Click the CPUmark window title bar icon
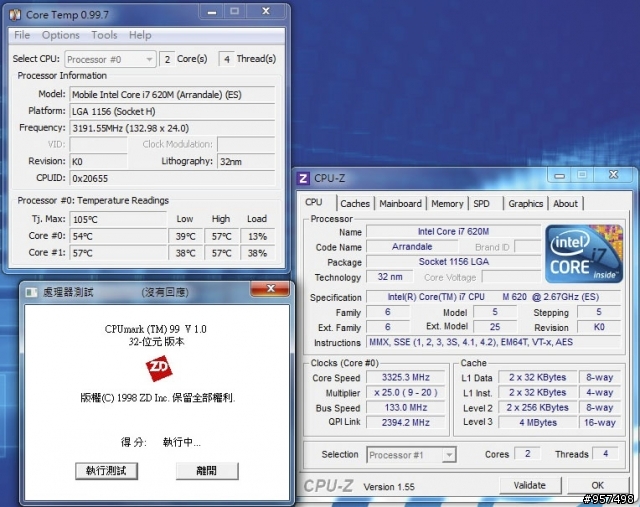This screenshot has width=640, height=507. pyautogui.click(x=31, y=292)
